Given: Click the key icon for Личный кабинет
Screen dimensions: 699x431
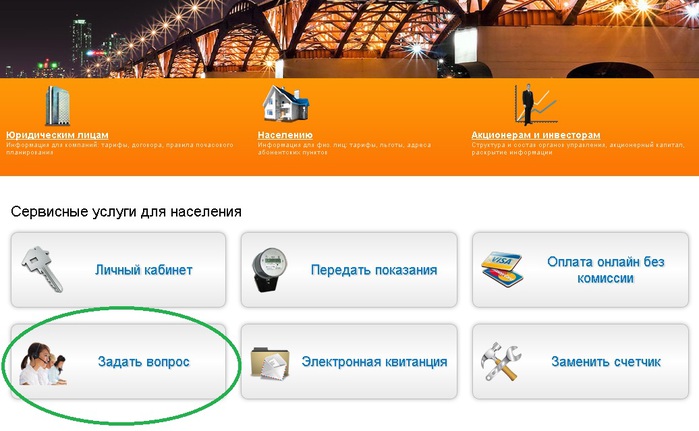Looking at the screenshot, I should click(42, 270).
